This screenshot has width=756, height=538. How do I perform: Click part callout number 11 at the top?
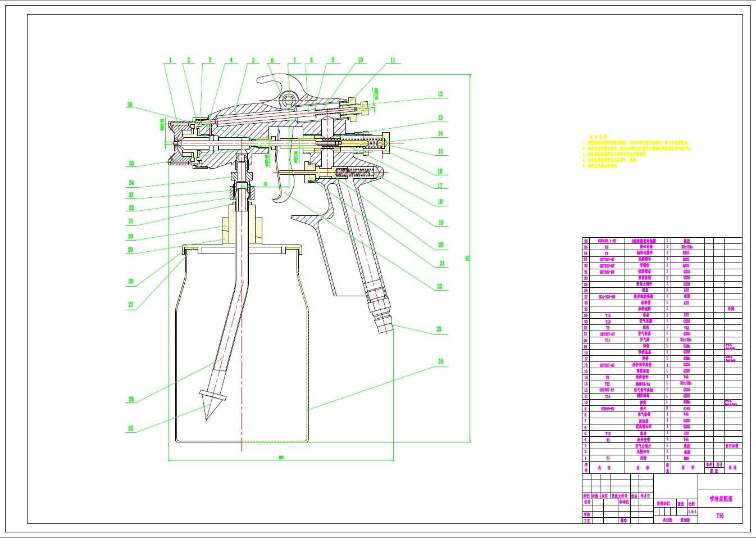click(393, 60)
